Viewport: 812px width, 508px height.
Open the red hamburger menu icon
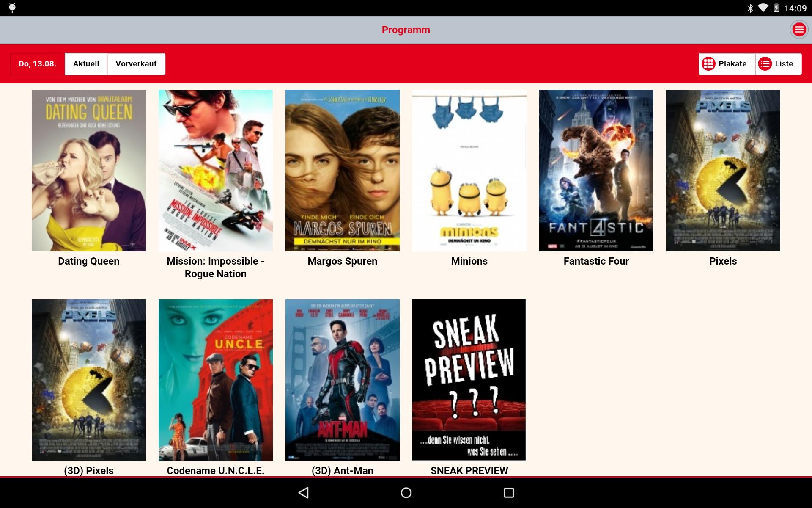click(x=799, y=30)
